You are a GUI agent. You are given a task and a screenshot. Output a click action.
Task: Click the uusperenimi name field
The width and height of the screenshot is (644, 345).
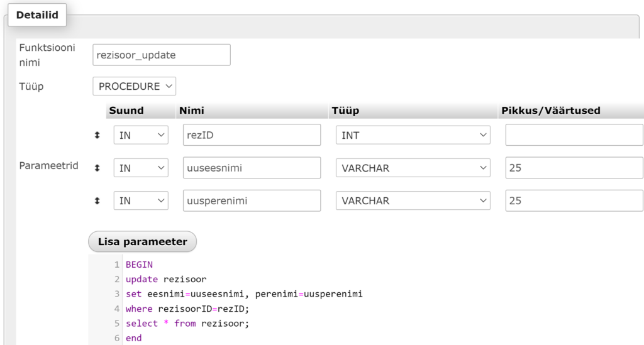[252, 201]
